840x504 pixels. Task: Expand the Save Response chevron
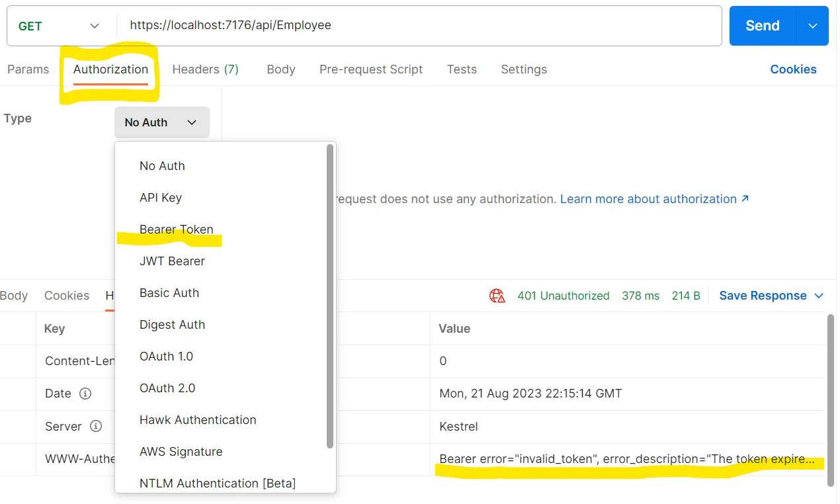(x=819, y=296)
